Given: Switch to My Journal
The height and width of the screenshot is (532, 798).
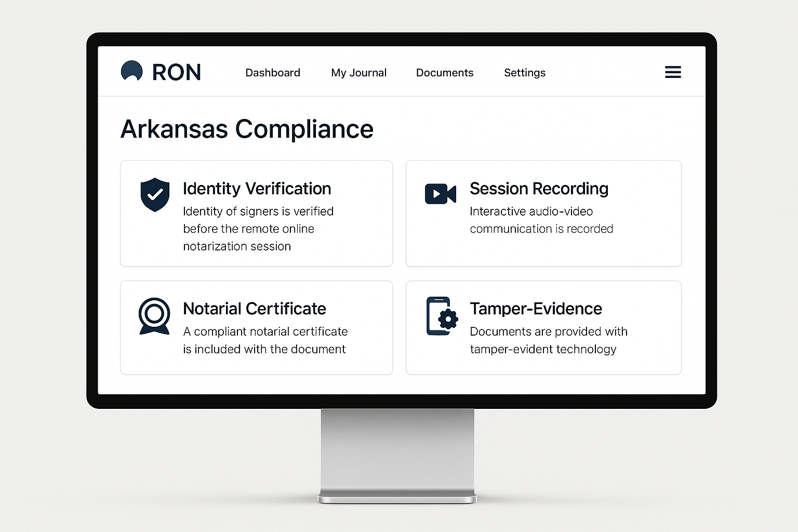Looking at the screenshot, I should click(358, 73).
